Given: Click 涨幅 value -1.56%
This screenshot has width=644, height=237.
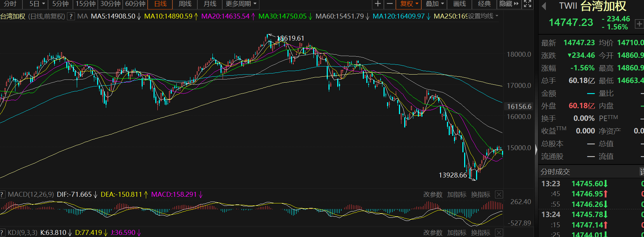Looking at the screenshot, I should (582, 68).
